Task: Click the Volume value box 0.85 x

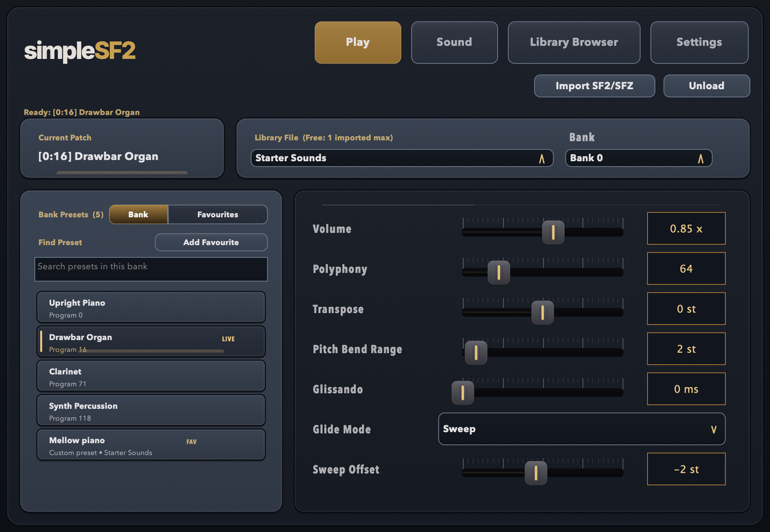Action: (686, 228)
